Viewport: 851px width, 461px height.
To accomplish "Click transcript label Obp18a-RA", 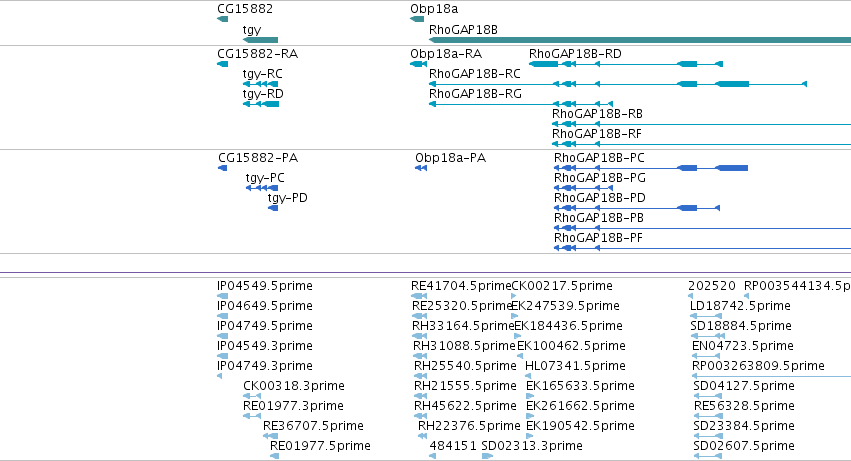I will [x=446, y=54].
